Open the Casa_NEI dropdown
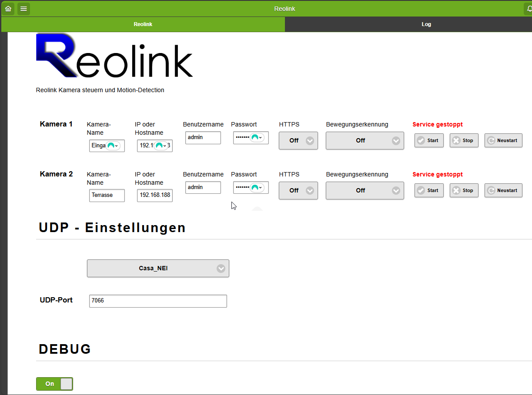Screen dimensions: 532x395 (158, 268)
